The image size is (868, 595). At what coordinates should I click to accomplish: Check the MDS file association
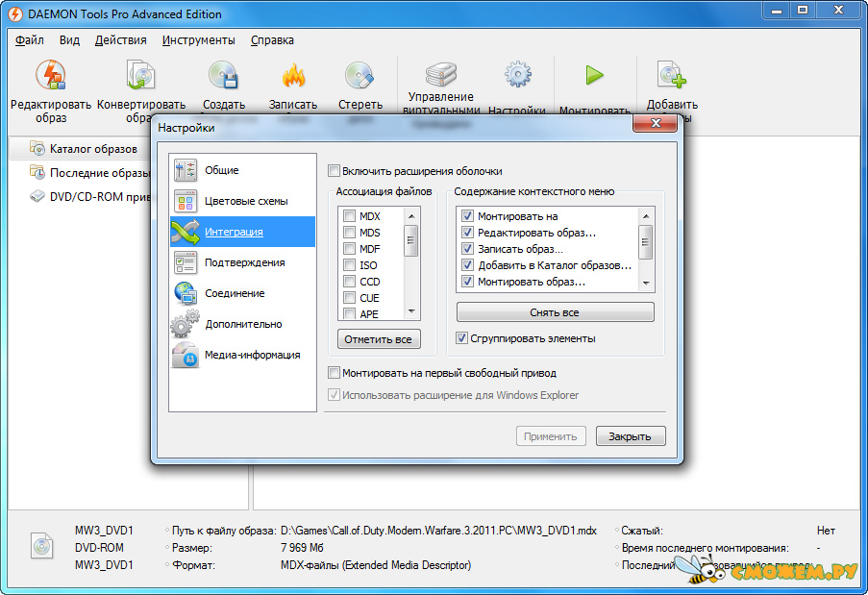(x=349, y=232)
